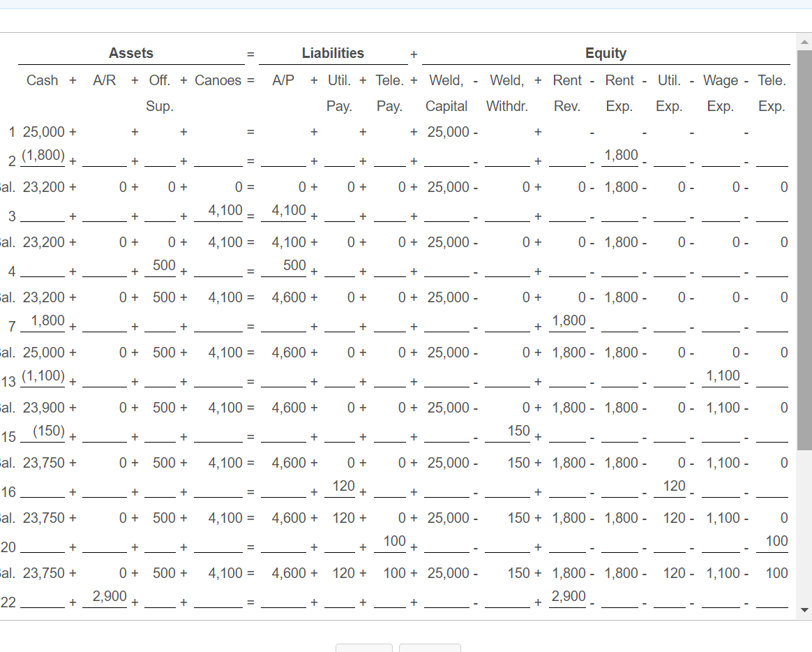Click 2,900 in row 22 Rent Rev.

(569, 596)
